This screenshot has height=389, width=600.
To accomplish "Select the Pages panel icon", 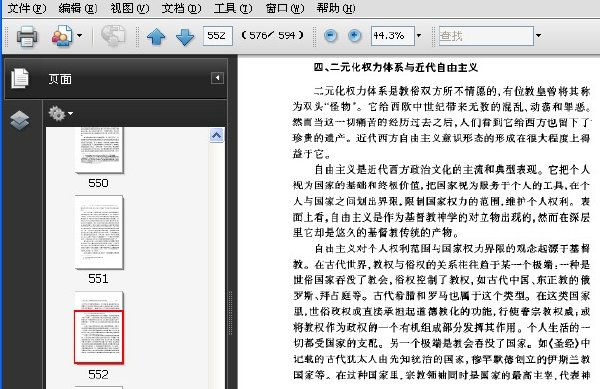I will click(x=20, y=78).
